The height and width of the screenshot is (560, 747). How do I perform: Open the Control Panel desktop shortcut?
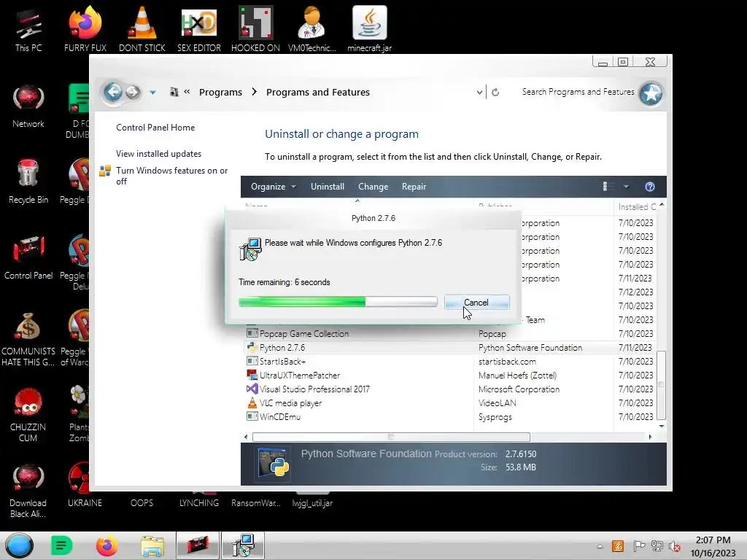(x=28, y=257)
